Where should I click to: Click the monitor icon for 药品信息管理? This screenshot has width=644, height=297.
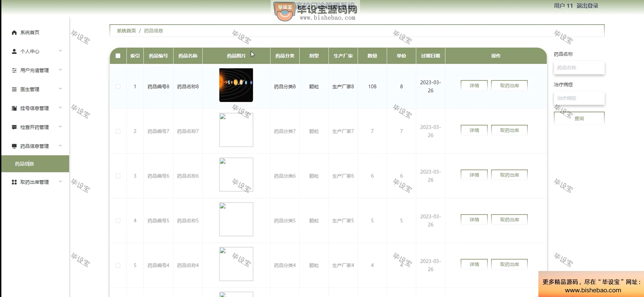[x=14, y=146]
